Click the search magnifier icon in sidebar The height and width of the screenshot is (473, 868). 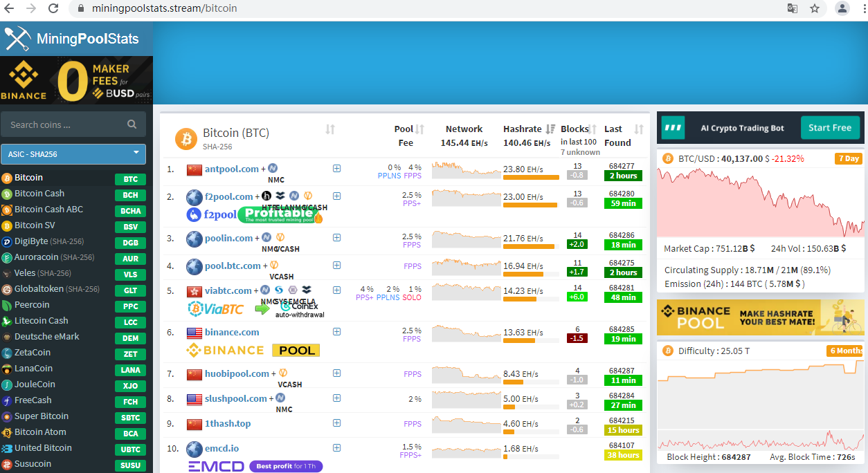coord(132,125)
